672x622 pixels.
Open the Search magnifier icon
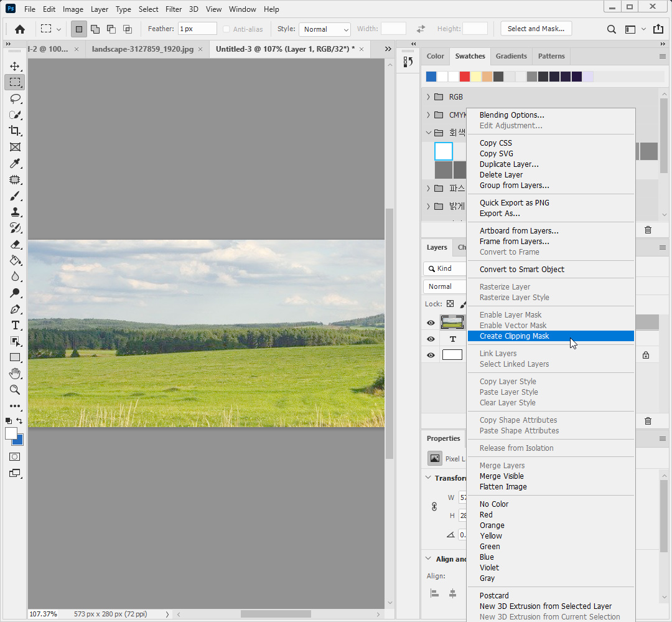tap(612, 29)
